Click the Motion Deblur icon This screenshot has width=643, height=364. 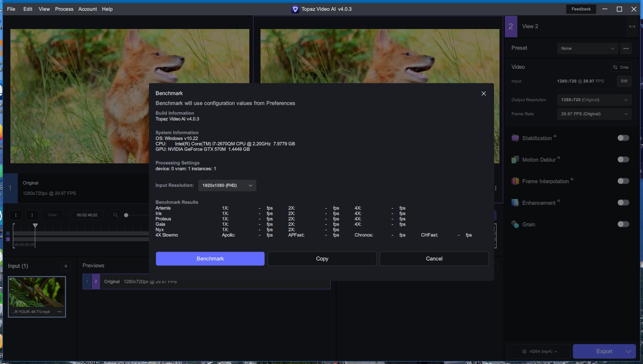[x=515, y=160]
